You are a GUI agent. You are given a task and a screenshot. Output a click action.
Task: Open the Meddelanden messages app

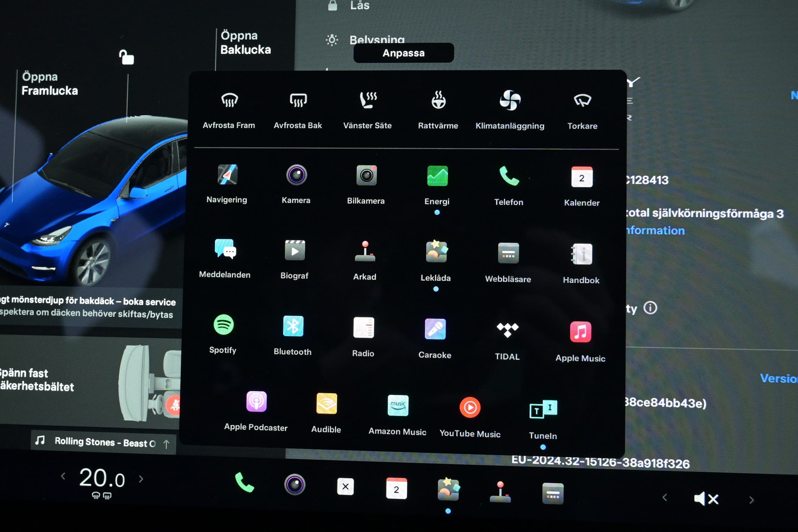tap(225, 258)
